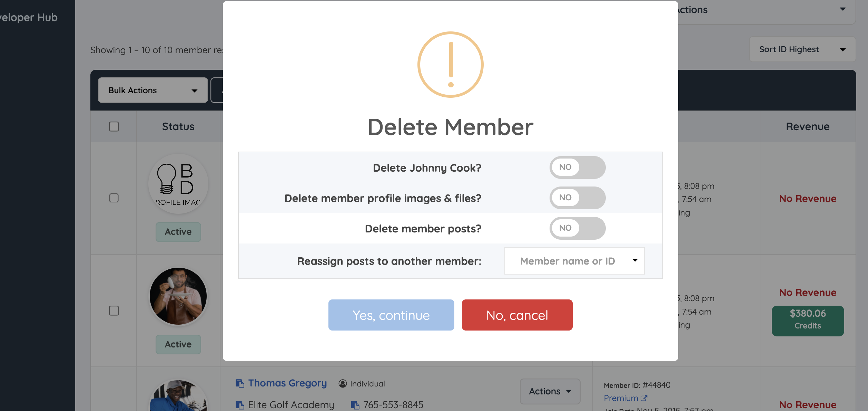The image size is (868, 411).
Task: Expand the Sort ID Highest dropdown
Action: [x=802, y=49]
